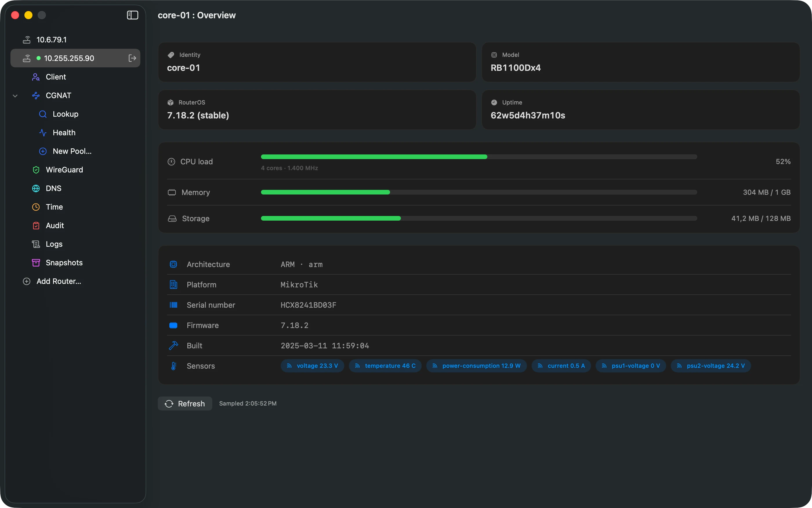Click the Architecture CPU icon
Viewport: 812px width, 508px height.
click(x=173, y=264)
